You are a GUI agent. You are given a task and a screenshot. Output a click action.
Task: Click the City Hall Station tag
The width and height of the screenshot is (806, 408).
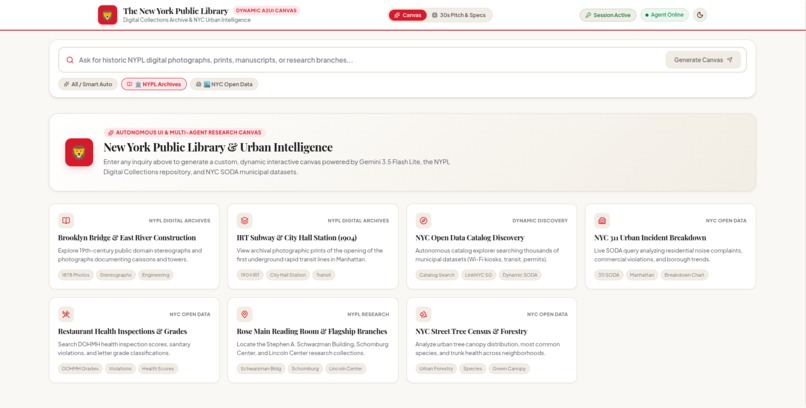[x=288, y=275]
